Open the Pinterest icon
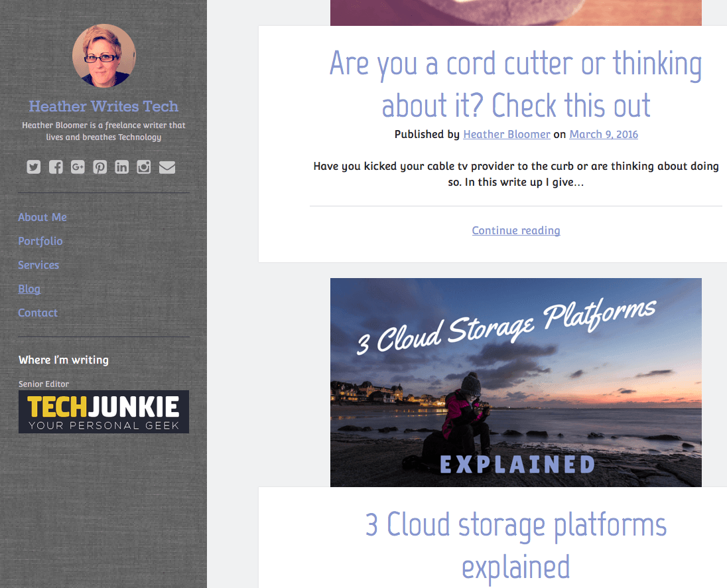The width and height of the screenshot is (727, 588). coord(99,167)
